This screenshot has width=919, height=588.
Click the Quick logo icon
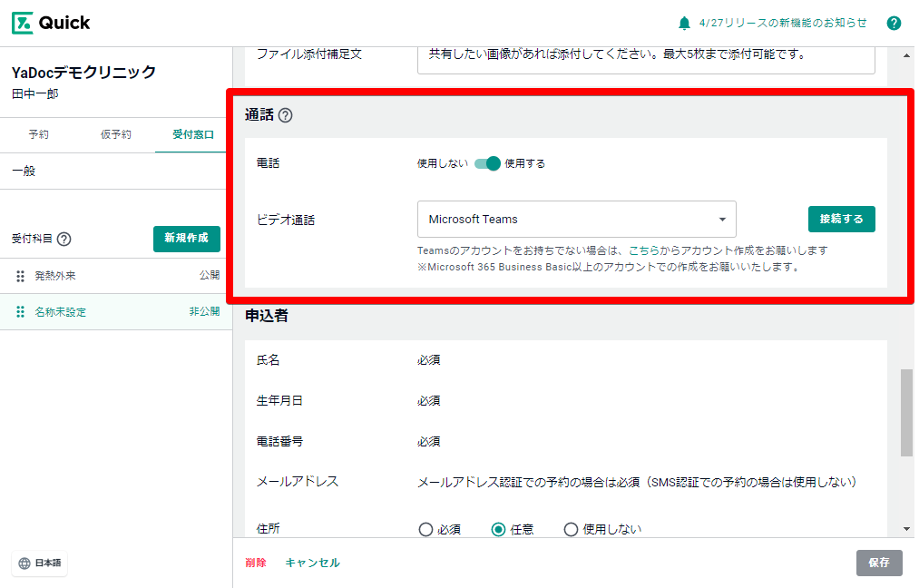(x=23, y=23)
